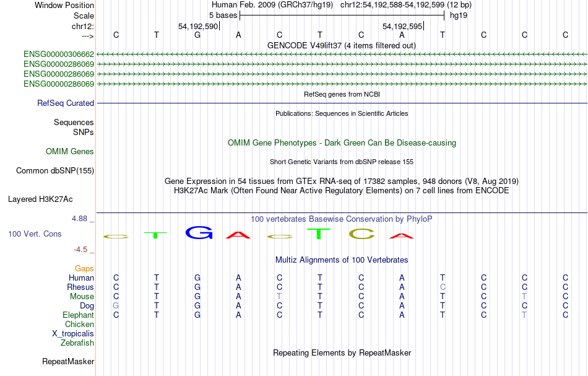Click the OMIM Gene Phenotypes track title

[x=342, y=143]
